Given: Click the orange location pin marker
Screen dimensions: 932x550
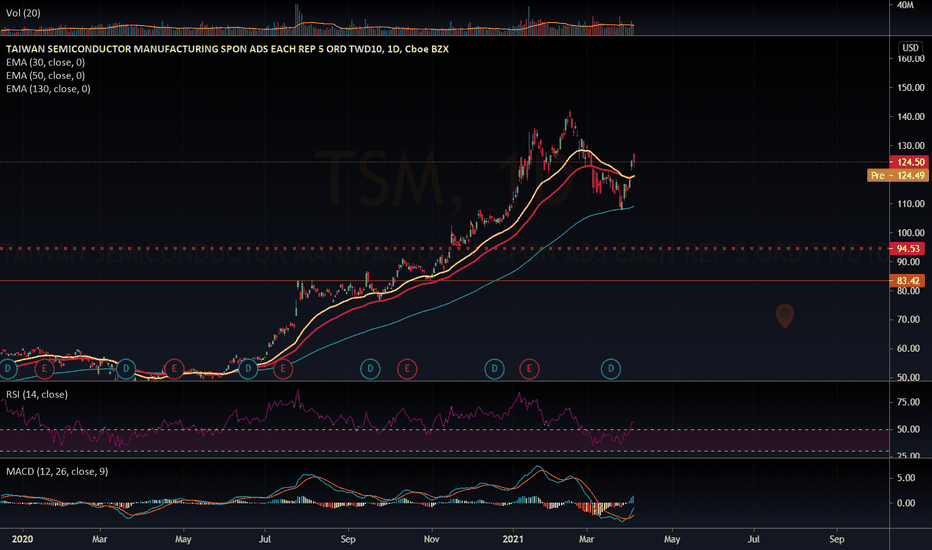Looking at the screenshot, I should pos(785,316).
